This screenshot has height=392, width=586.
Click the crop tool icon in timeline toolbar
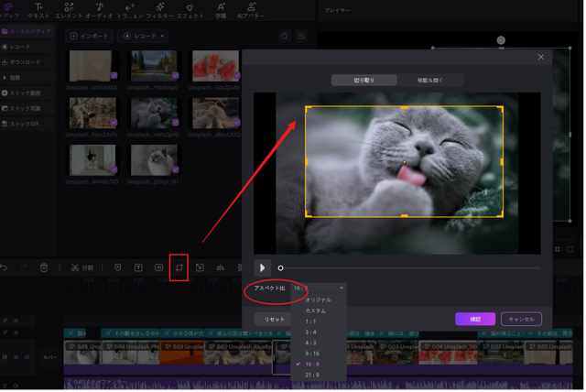179,267
